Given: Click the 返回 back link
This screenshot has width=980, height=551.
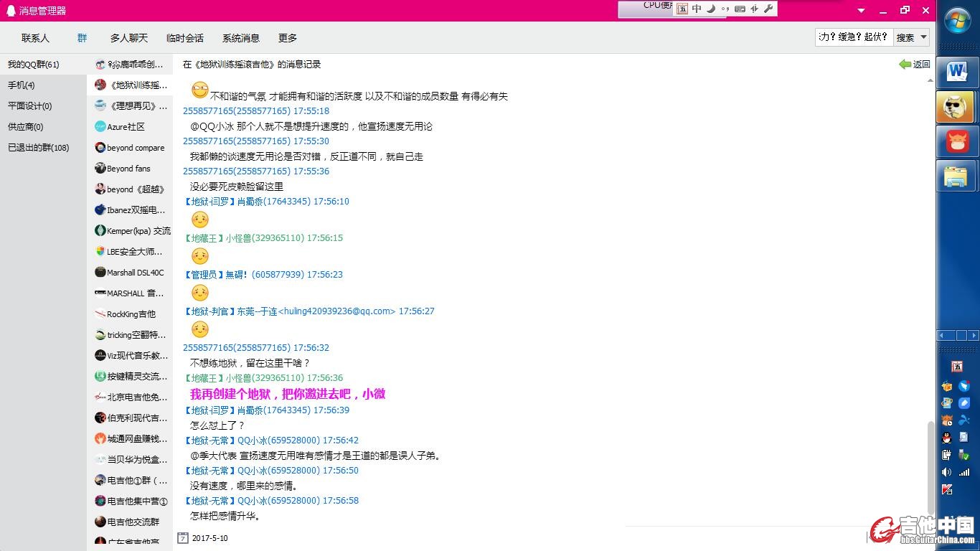Looking at the screenshot, I should pyautogui.click(x=915, y=64).
